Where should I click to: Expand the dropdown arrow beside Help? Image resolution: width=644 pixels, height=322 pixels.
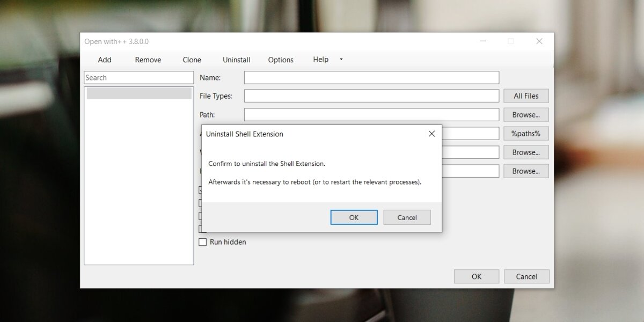tap(341, 60)
